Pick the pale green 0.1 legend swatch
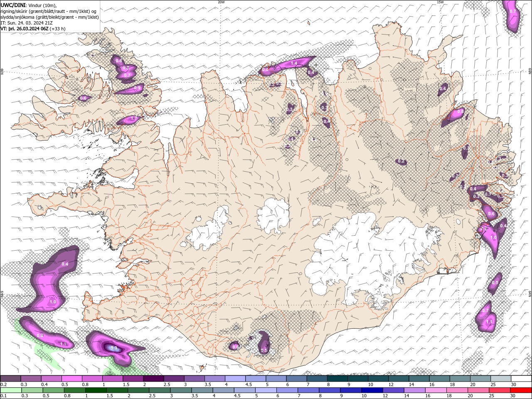 11,390
